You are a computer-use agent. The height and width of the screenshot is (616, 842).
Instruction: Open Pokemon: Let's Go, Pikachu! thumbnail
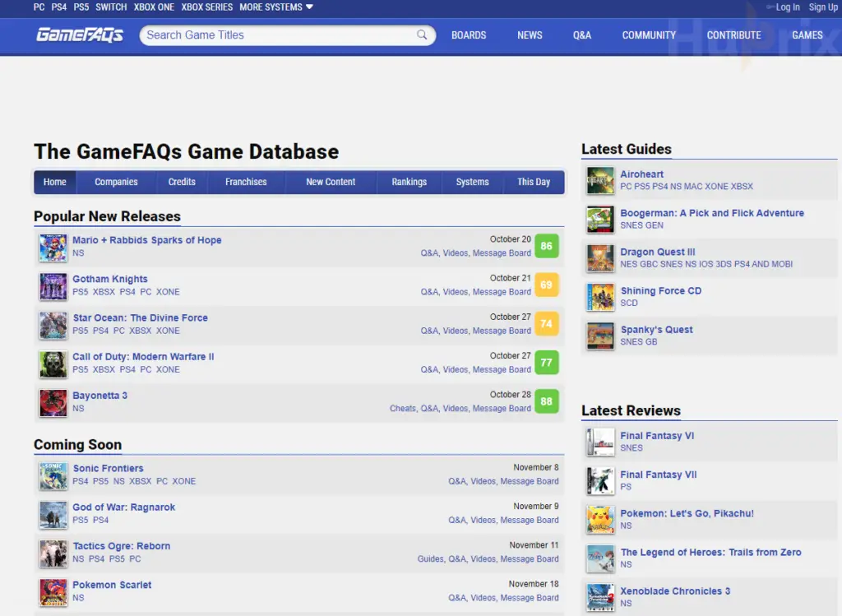pos(599,519)
